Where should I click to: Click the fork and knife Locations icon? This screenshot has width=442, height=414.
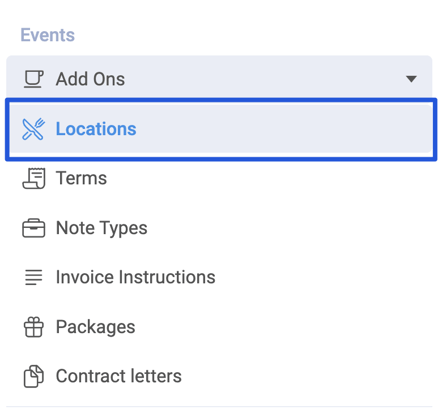(x=33, y=129)
